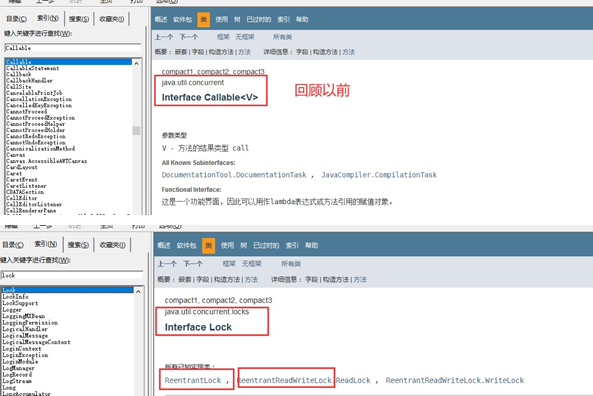Select LockSupport index entry
593x396 pixels.
click(20, 303)
